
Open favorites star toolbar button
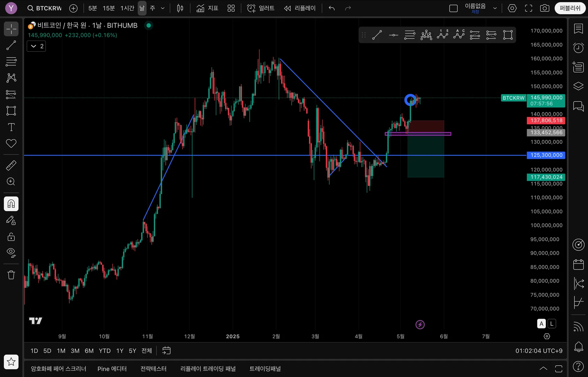tap(11, 362)
